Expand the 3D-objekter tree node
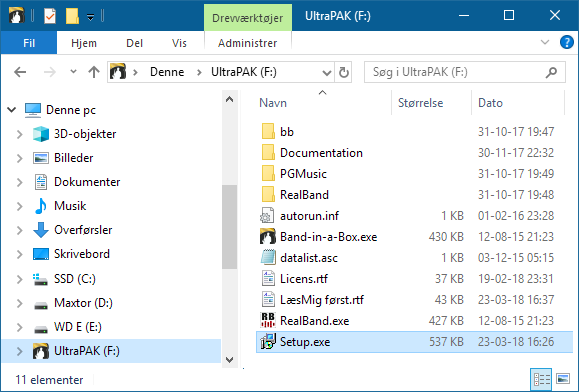The height and width of the screenshot is (392, 579). tap(20, 134)
